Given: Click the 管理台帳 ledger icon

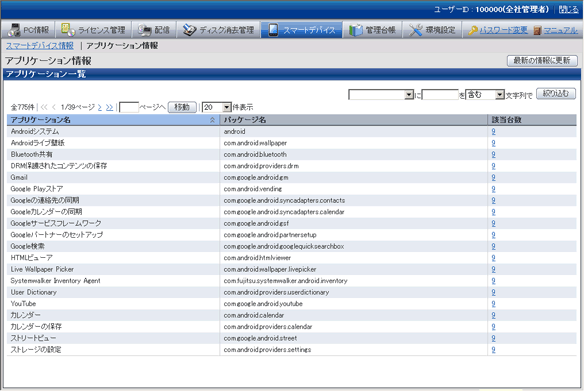Looking at the screenshot, I should (355, 30).
